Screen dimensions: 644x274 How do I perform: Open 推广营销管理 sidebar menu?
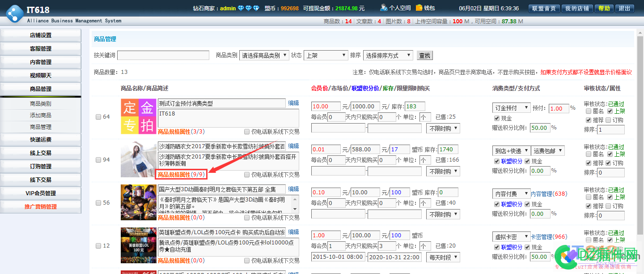pyautogui.click(x=41, y=207)
